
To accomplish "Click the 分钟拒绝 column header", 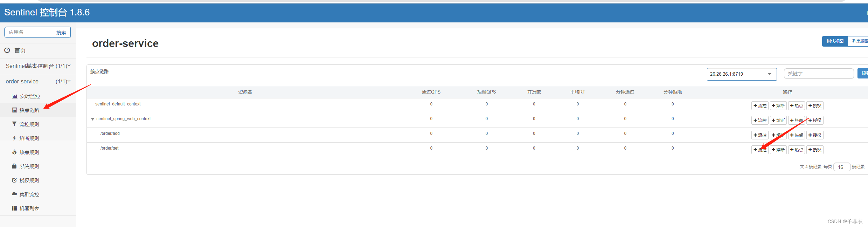I will 673,92.
